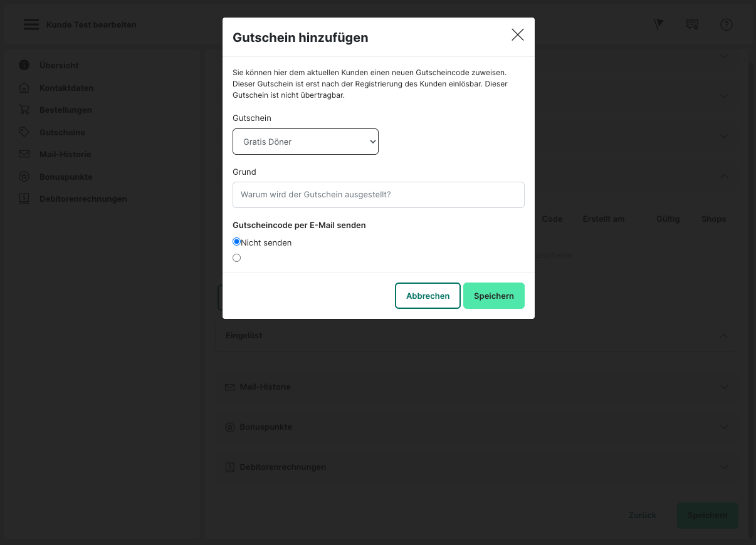Viewport: 756px width, 545px height.
Task: Click the house icon for Kontaktdaten
Action: tap(24, 88)
